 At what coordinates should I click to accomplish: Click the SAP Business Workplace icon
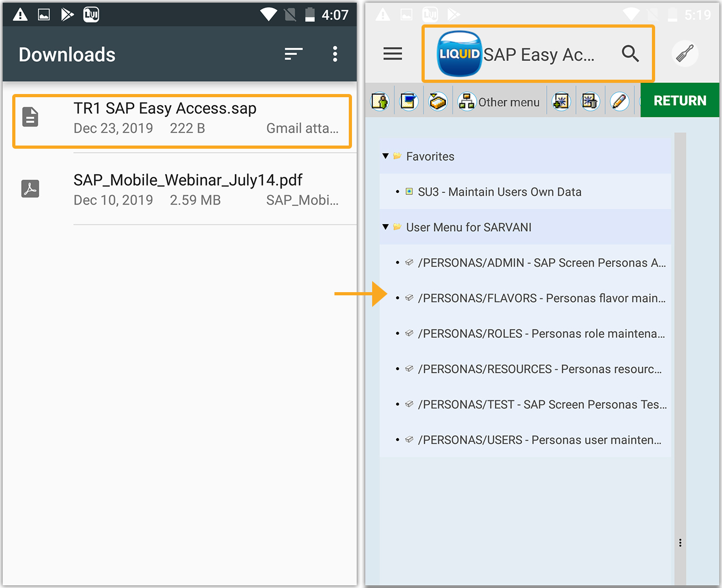[x=438, y=101]
